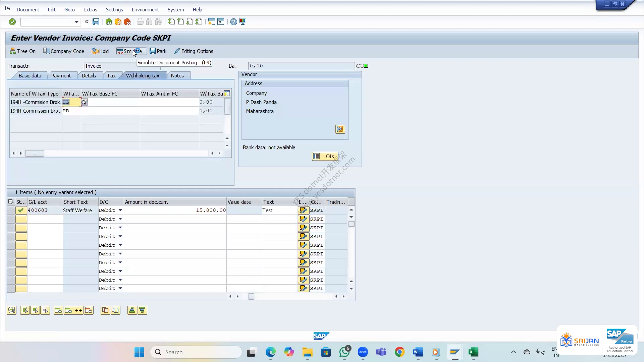Click the items table horizontal scrollbar thumb
Viewport: 644px width, 362px height.
(x=251, y=296)
